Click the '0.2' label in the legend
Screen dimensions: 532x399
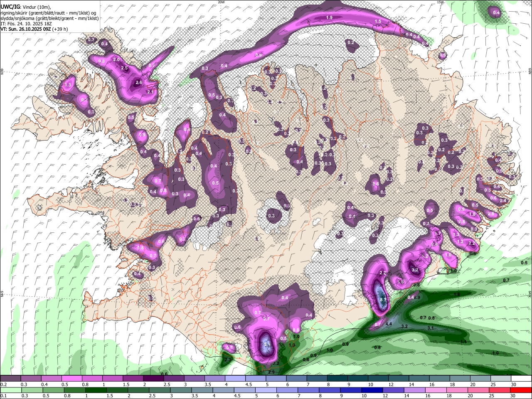(3, 384)
